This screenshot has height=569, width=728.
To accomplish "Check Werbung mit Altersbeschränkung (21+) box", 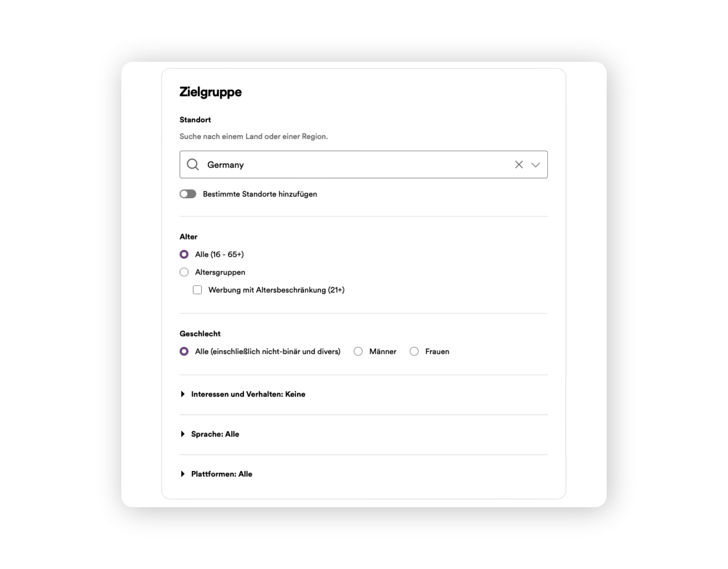I will [197, 290].
